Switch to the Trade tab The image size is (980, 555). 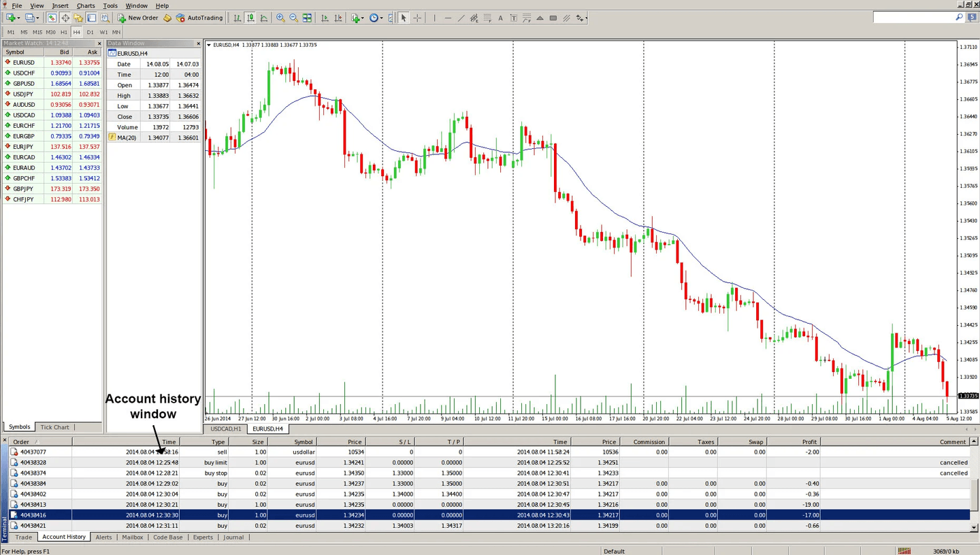pyautogui.click(x=22, y=537)
